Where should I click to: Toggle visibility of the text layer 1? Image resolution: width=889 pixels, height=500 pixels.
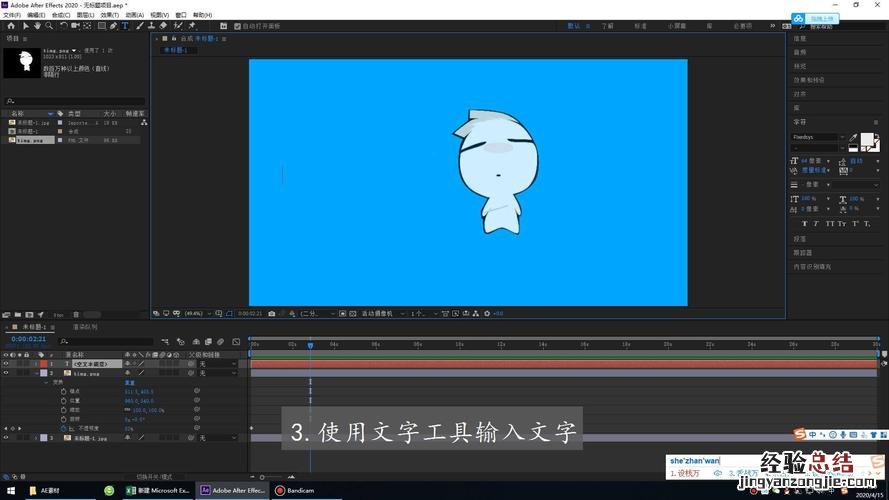tap(6, 364)
